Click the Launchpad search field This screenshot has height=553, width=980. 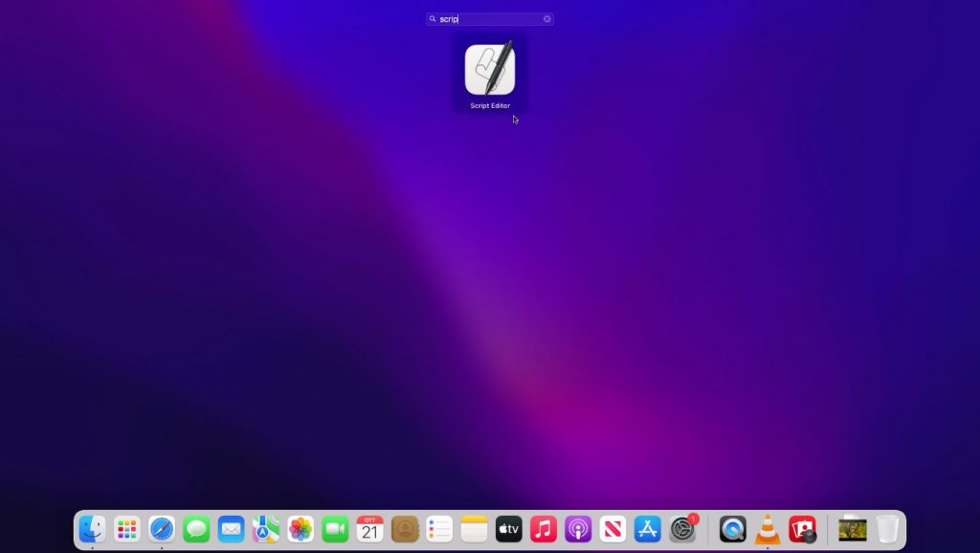pos(490,19)
